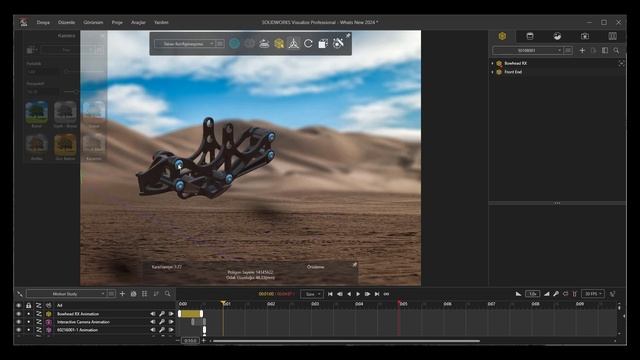
Task: Select the Bowhead RX model item
Action: coord(516,63)
